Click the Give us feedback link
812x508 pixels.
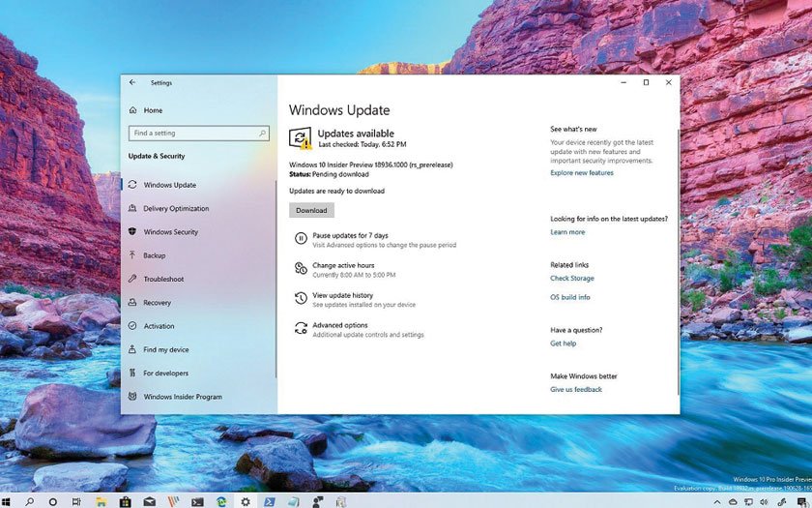click(x=576, y=390)
